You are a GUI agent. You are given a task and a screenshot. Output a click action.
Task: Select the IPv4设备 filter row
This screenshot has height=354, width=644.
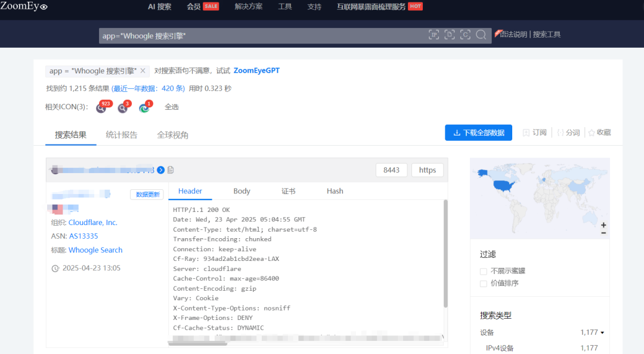coord(540,348)
